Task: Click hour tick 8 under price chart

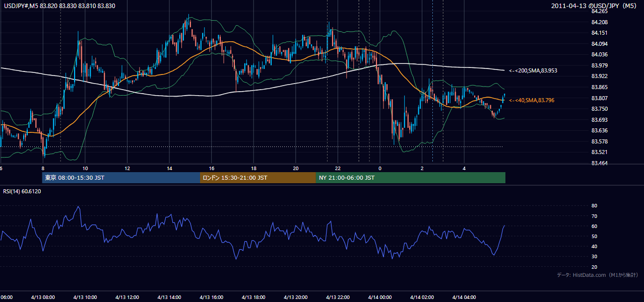Action: tap(43, 169)
